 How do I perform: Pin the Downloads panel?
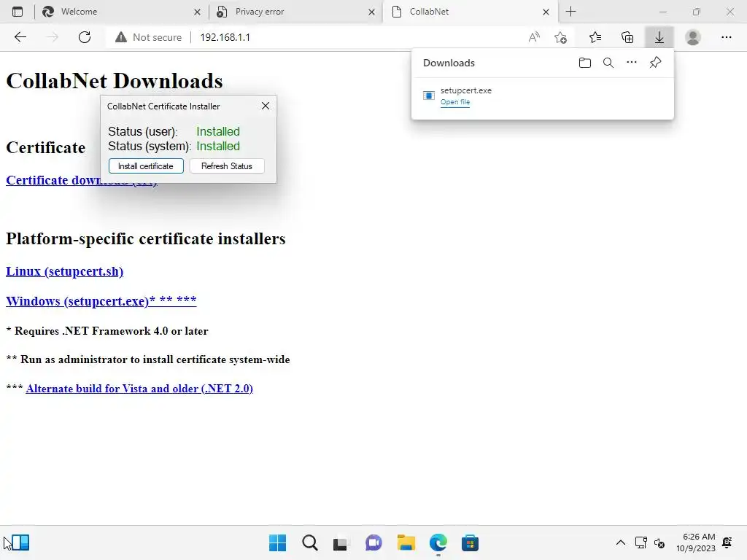click(x=656, y=63)
